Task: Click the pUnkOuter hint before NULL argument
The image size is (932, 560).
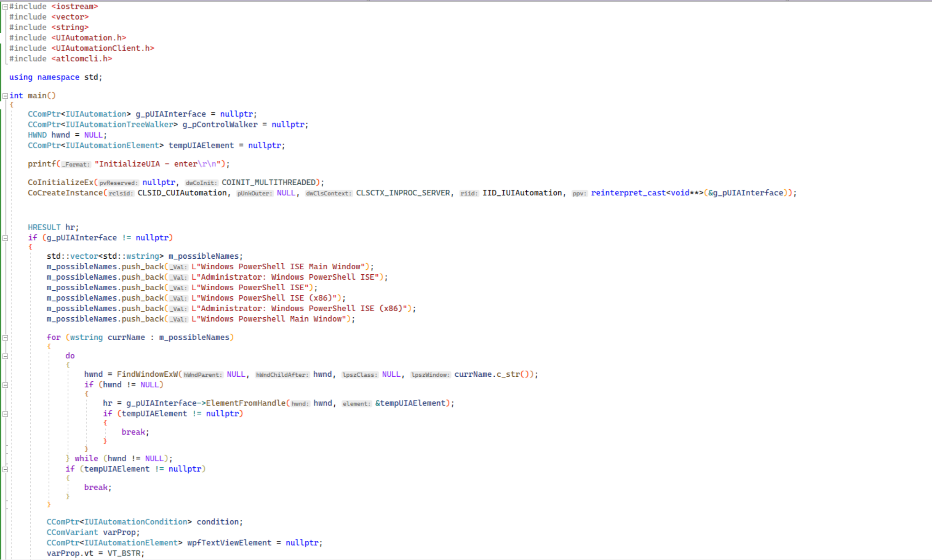Action: [254, 193]
